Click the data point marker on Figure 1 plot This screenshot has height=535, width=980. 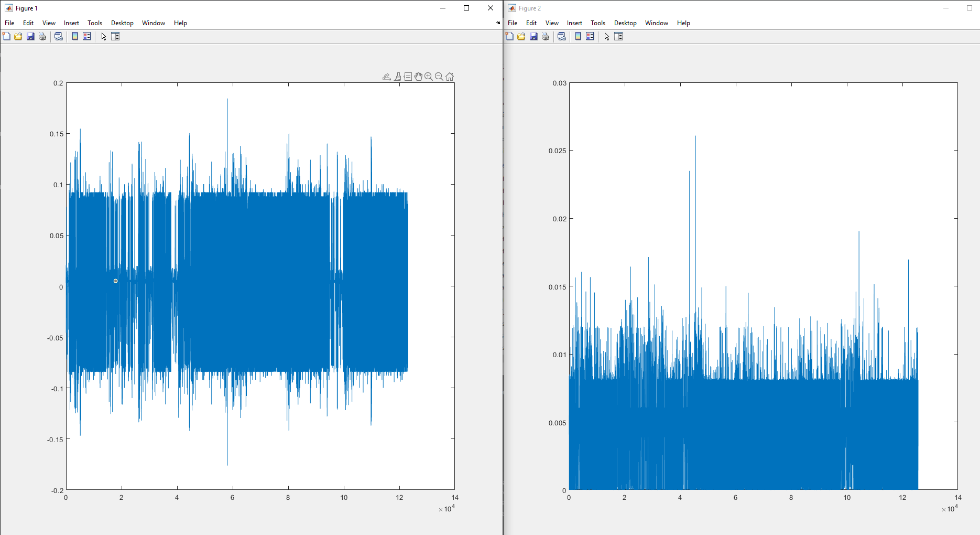pyautogui.click(x=115, y=281)
